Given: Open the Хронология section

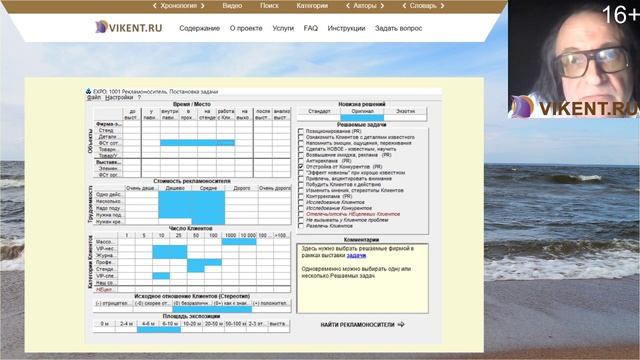Looking at the screenshot, I should coord(178,6).
